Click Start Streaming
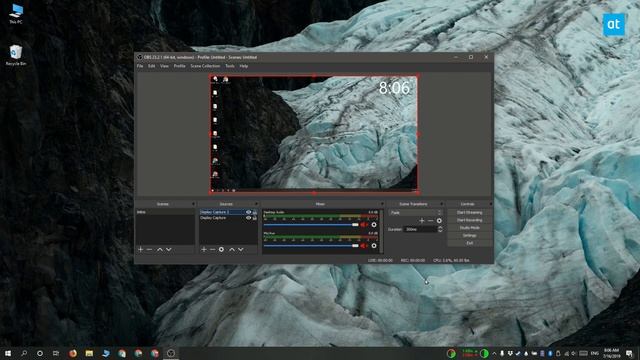This screenshot has width=640, height=360. point(469,213)
